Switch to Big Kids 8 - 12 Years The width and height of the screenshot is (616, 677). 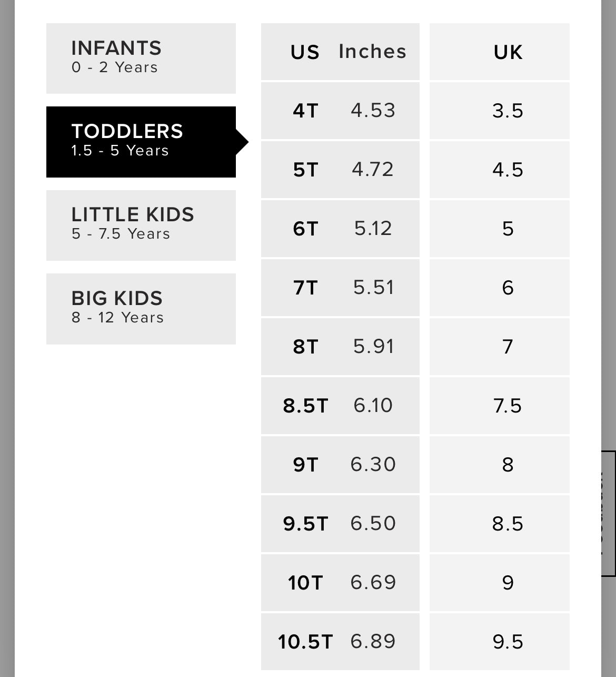click(x=141, y=309)
